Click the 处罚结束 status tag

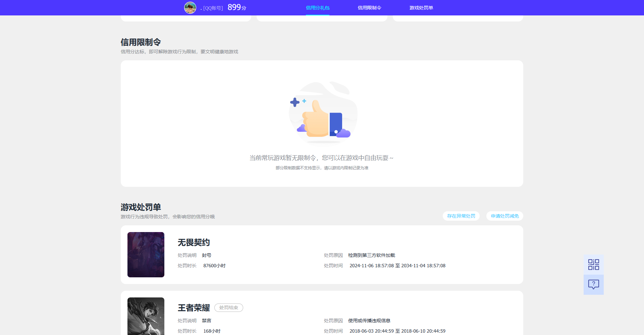pos(229,308)
